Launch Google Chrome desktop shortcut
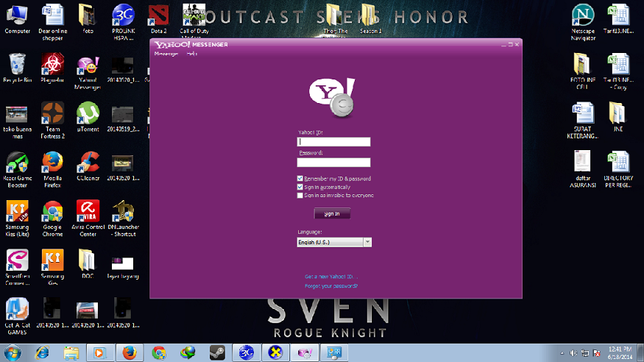The width and height of the screenshot is (644, 362). point(52,219)
